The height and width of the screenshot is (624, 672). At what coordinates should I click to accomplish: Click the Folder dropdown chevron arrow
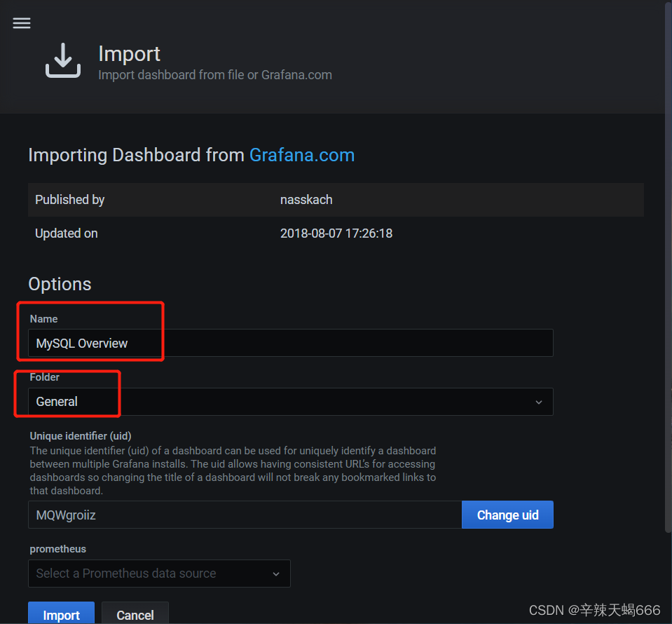539,402
